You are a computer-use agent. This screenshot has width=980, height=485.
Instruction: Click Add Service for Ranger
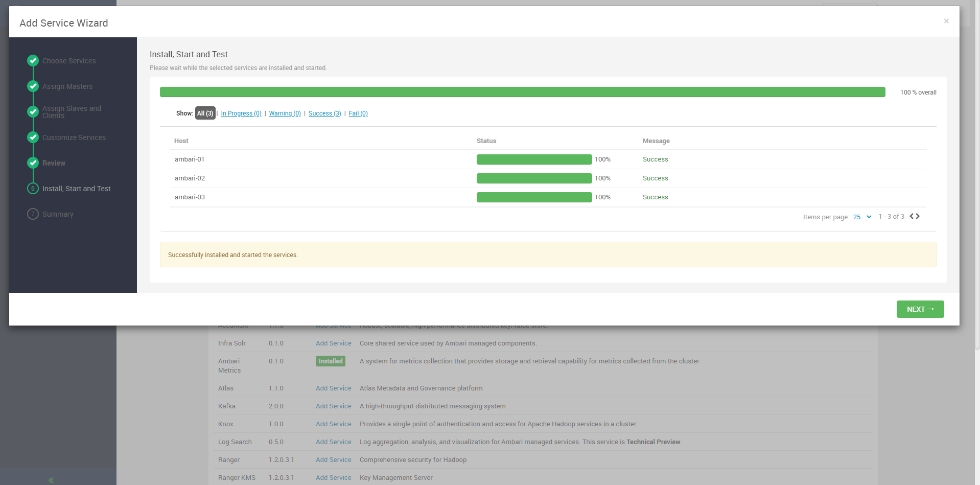334,460
